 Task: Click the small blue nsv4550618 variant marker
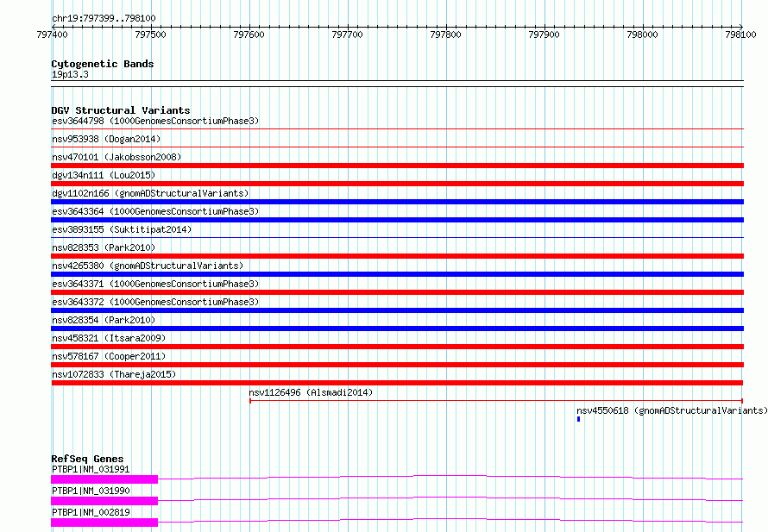pos(578,419)
